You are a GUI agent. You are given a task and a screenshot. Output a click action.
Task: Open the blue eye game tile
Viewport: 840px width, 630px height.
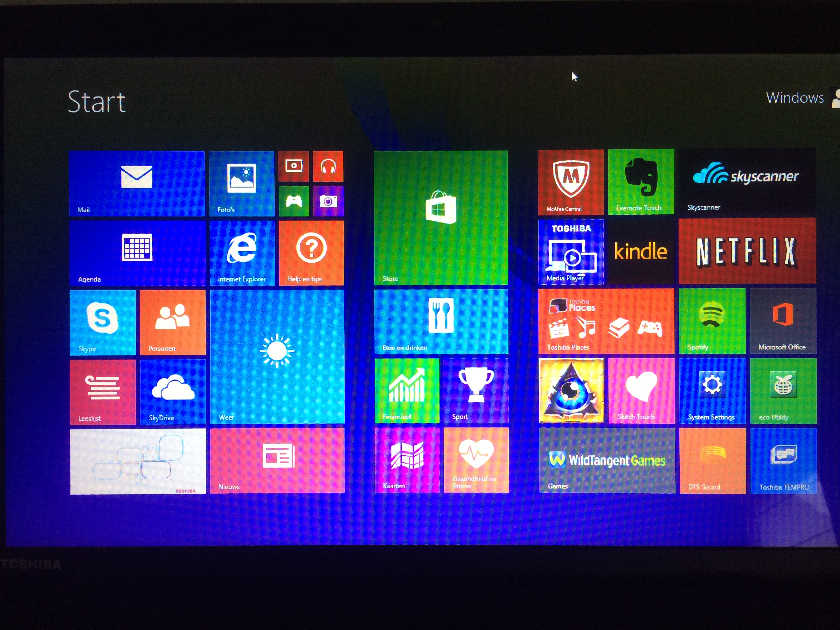tap(571, 391)
